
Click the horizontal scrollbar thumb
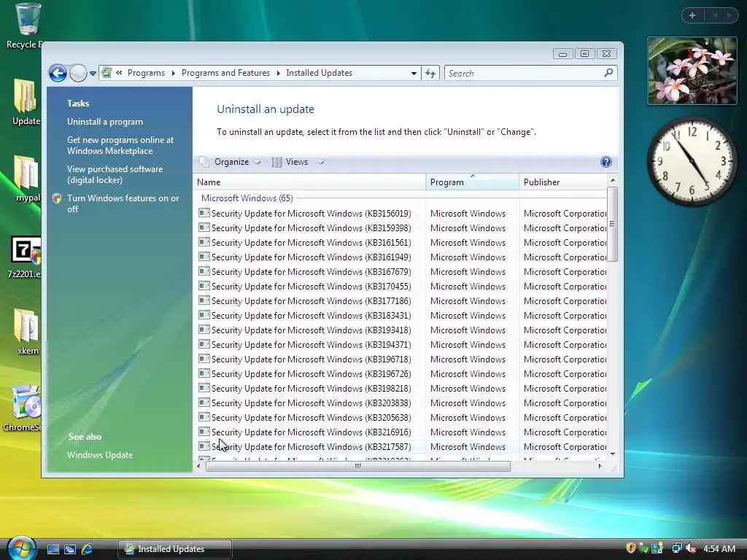coord(357,466)
